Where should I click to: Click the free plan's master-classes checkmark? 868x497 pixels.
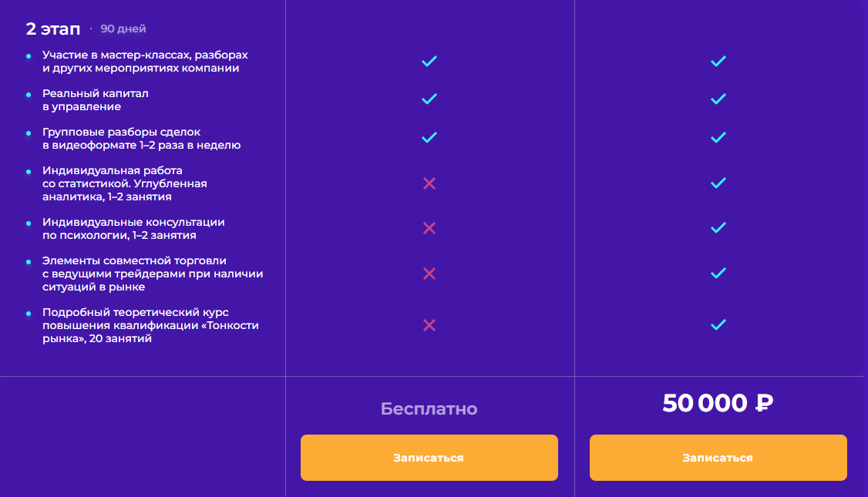tap(429, 61)
